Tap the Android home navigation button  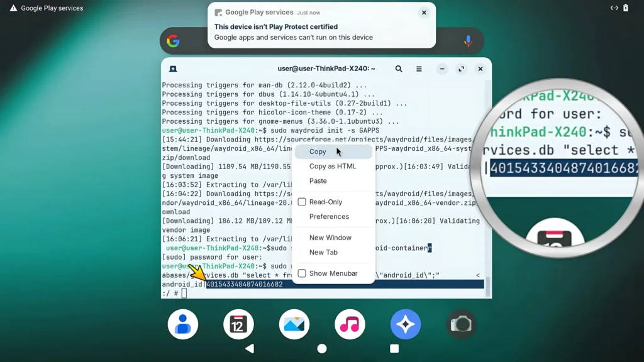click(x=322, y=348)
